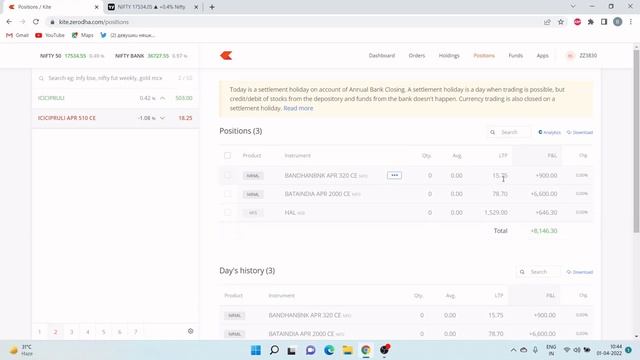Open Windows Start menu

click(x=256, y=350)
